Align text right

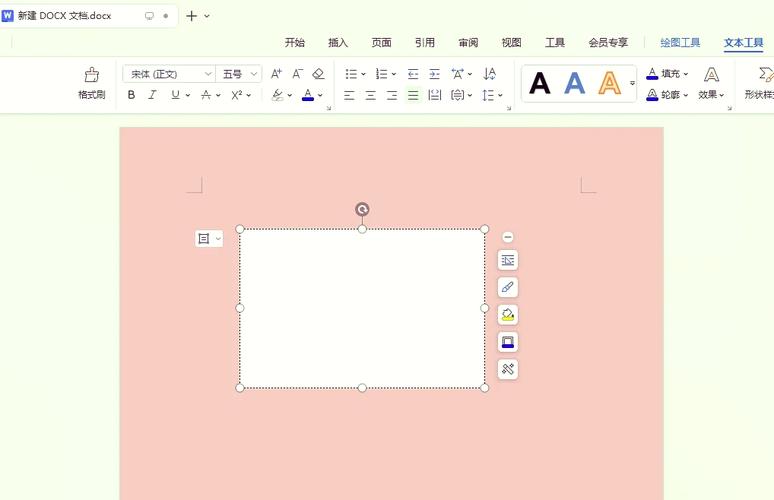tap(392, 95)
